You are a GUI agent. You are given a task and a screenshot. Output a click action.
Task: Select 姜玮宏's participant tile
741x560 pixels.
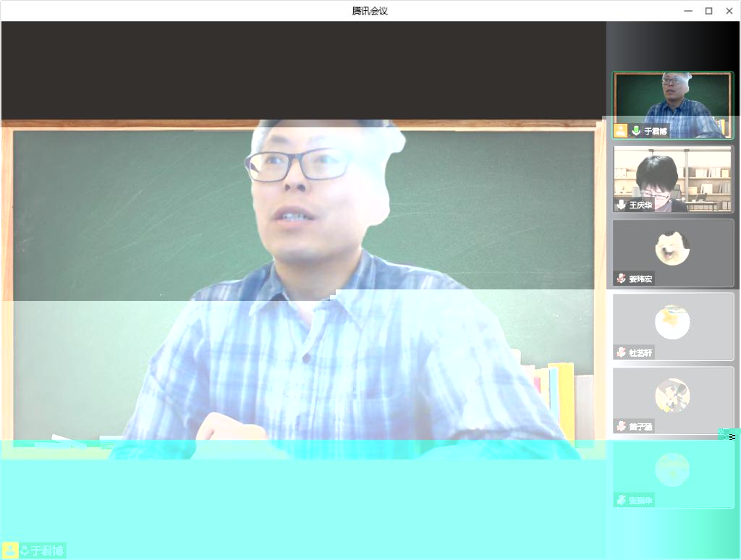coord(673,253)
